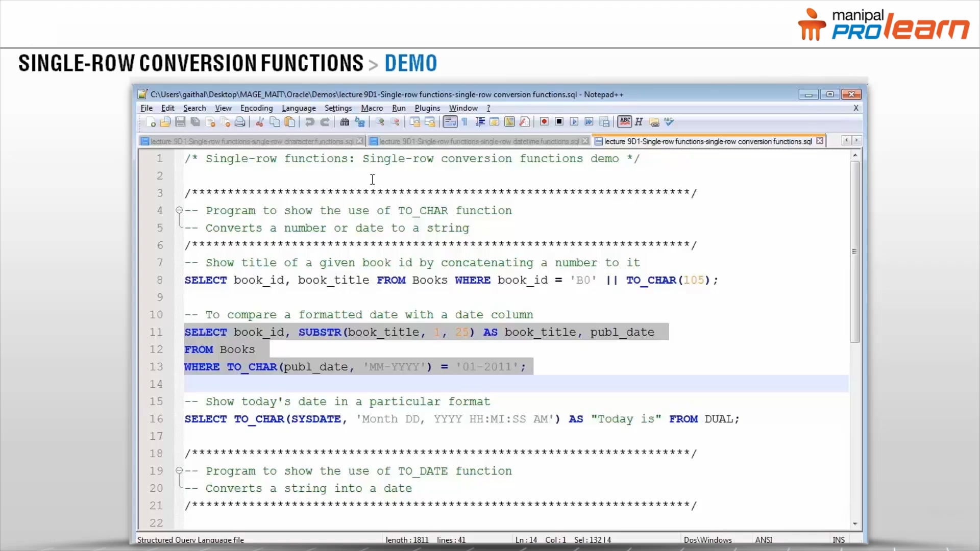Image resolution: width=980 pixels, height=551 pixels.
Task: Open the Find dialog via binoculars icon
Action: pos(345,122)
